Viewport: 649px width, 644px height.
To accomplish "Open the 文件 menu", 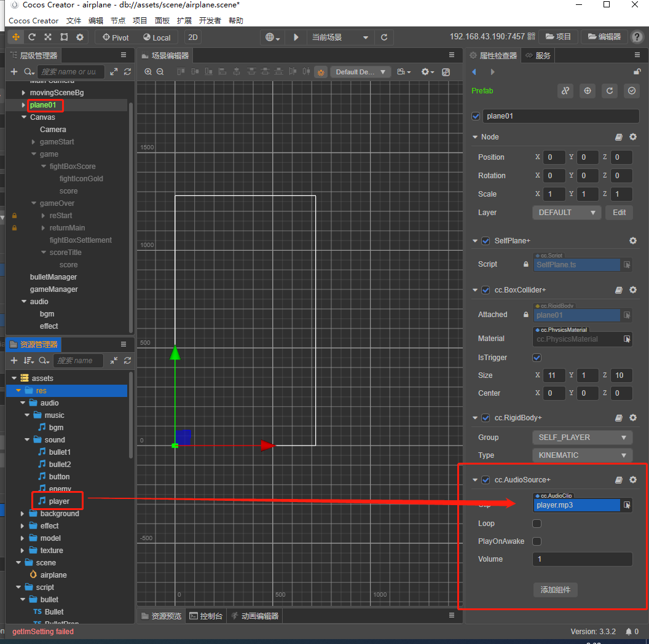I will [74, 21].
